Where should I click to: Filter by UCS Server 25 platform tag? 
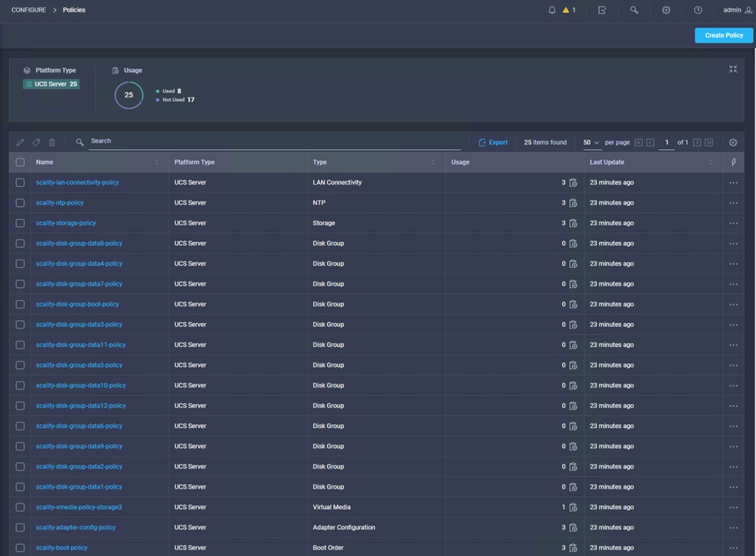51,84
